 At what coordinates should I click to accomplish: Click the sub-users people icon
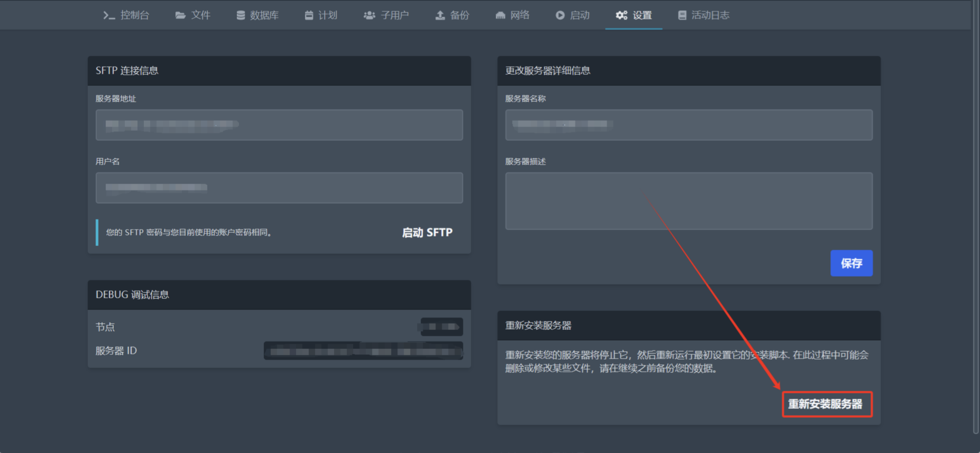point(369,15)
